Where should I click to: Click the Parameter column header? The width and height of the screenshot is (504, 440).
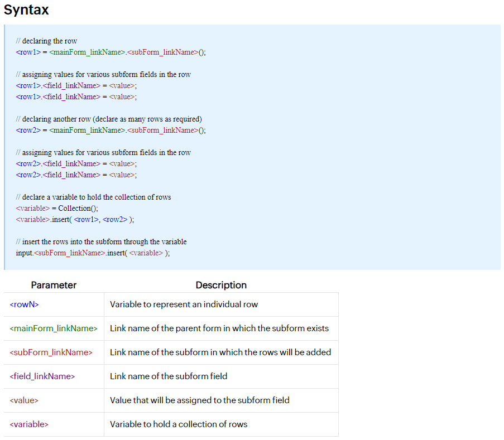point(54,285)
